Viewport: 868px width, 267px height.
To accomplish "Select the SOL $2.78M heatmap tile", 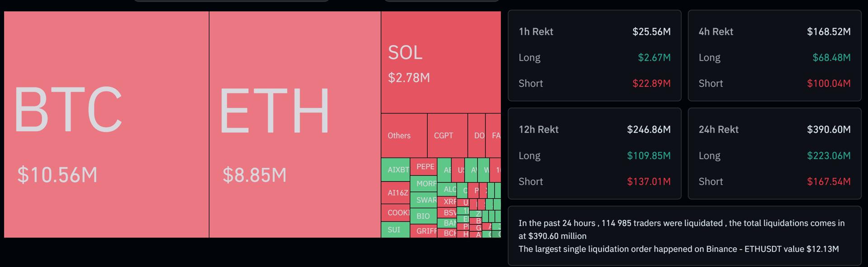I will [441, 62].
